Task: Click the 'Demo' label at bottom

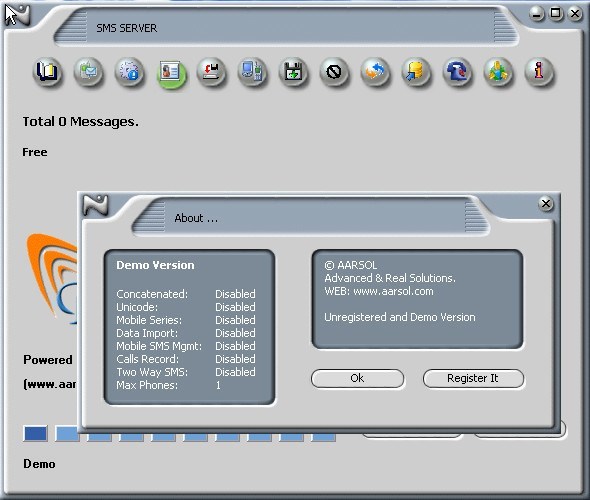Action: pos(39,464)
